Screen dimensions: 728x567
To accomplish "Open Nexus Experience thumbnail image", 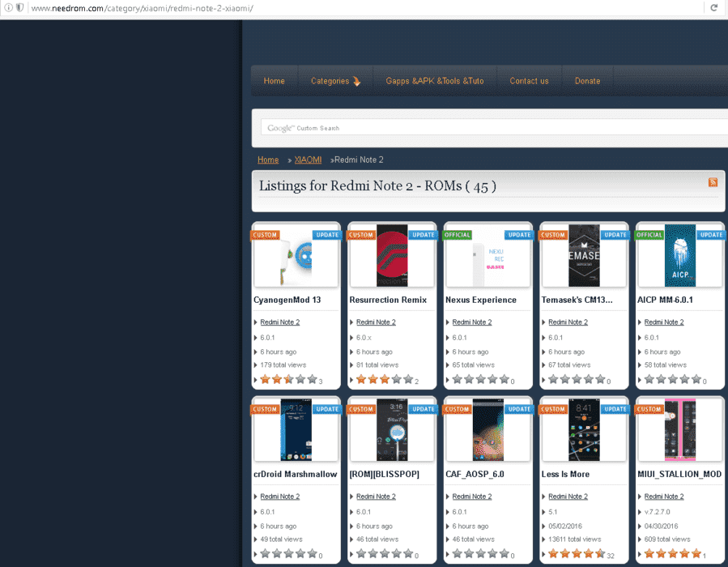I will pyautogui.click(x=488, y=255).
